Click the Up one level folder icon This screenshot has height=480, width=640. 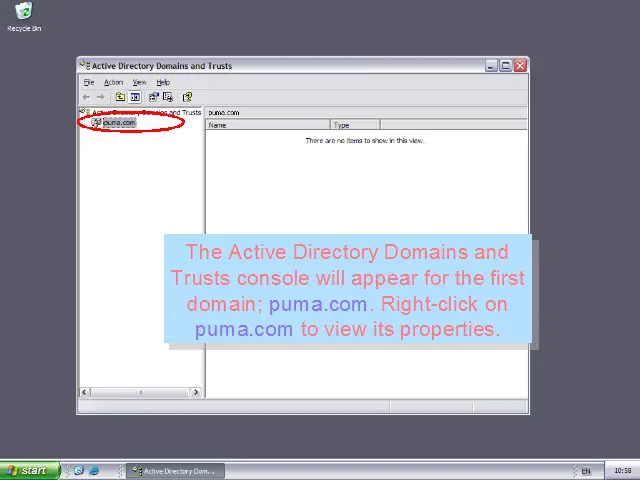(x=120, y=97)
